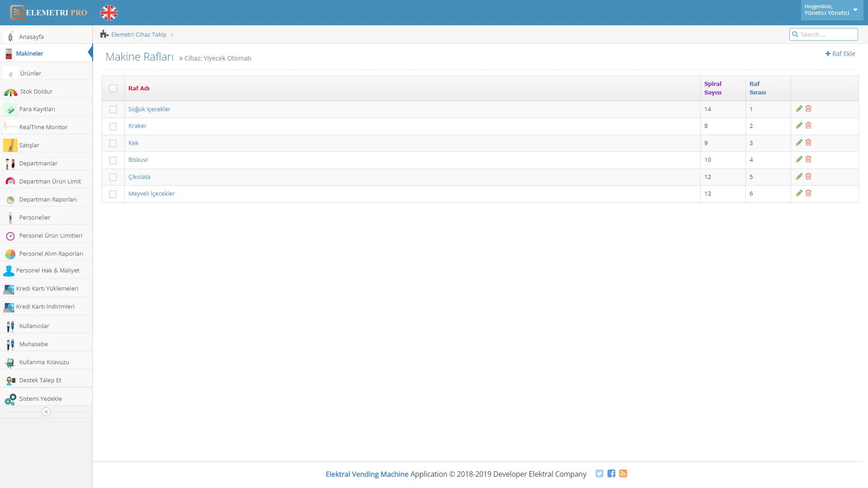Click the Satışlar sidebar icon
This screenshot has width=868, height=488.
pyautogui.click(x=10, y=145)
